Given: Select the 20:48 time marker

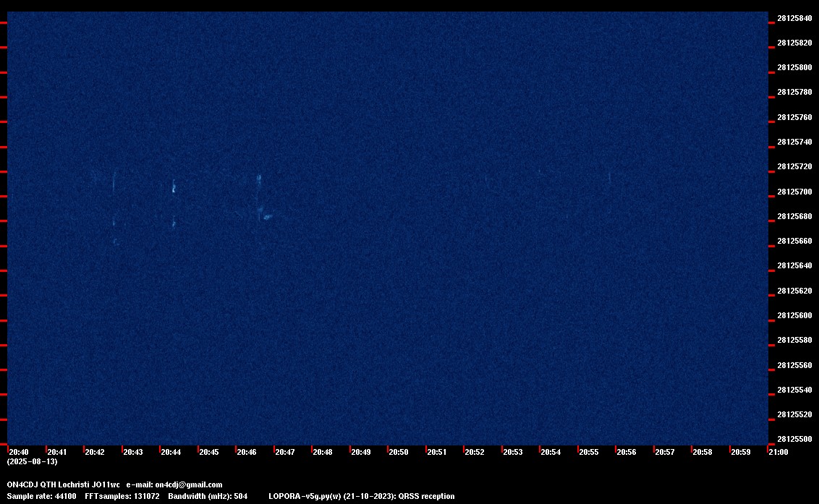Looking at the screenshot, I should [322, 452].
